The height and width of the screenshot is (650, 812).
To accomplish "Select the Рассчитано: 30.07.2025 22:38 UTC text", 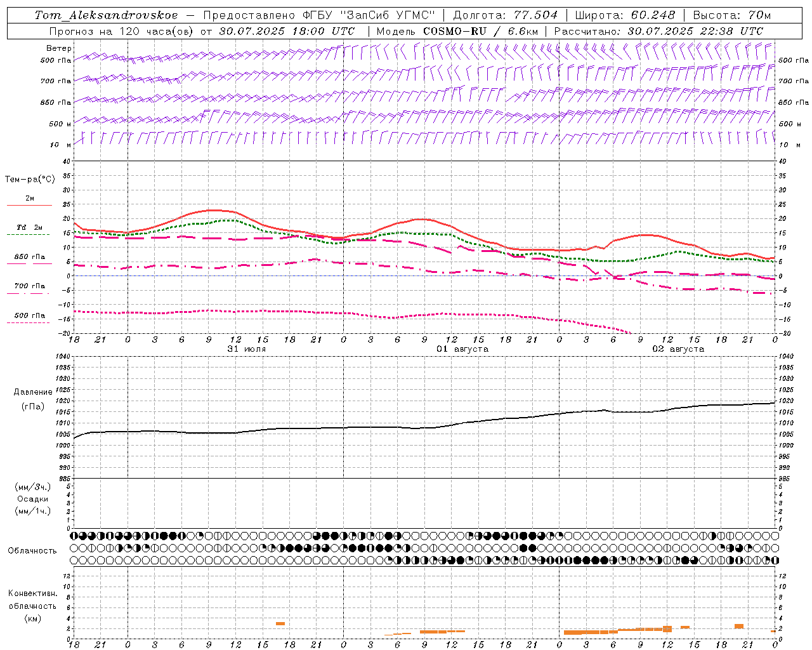I will click(x=658, y=31).
